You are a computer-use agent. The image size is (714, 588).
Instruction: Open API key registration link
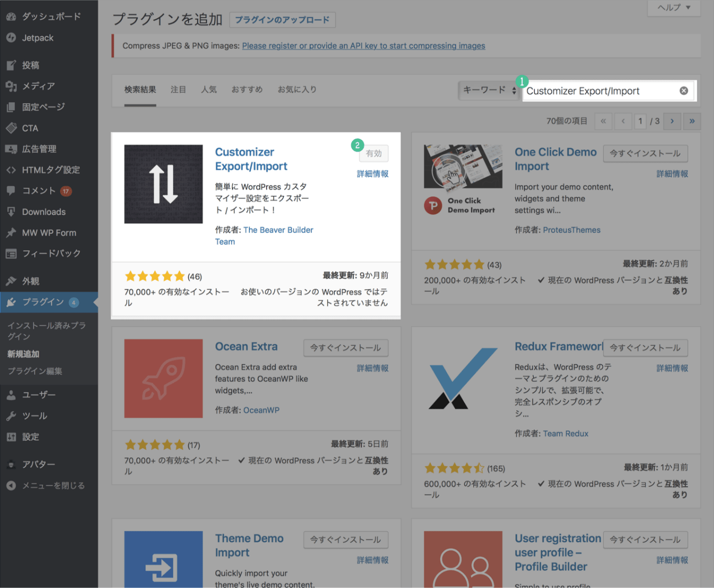364,46
